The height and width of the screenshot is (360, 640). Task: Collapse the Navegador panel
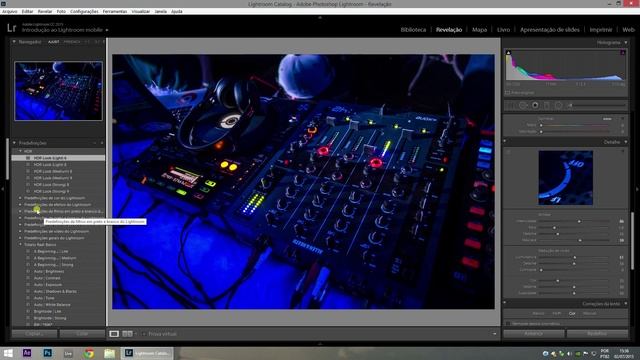click(14, 42)
